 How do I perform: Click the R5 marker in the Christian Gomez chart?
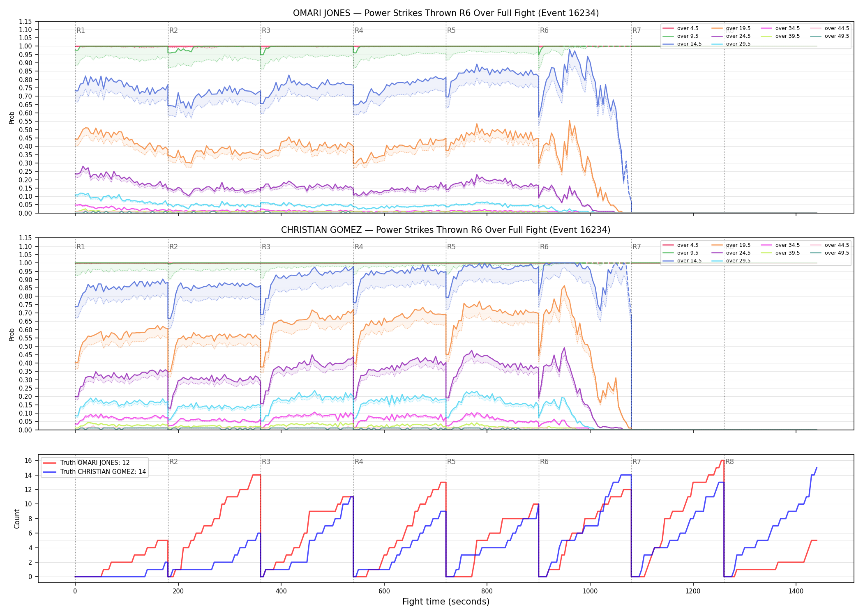(451, 247)
